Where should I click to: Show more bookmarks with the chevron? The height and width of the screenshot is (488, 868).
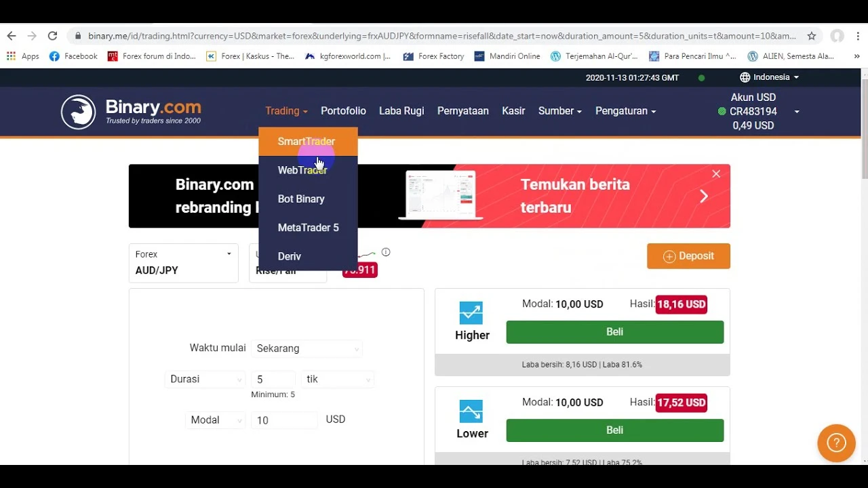coord(856,56)
